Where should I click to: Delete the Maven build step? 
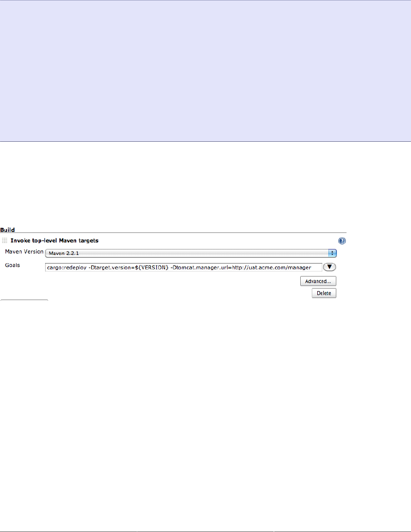[x=324, y=293]
